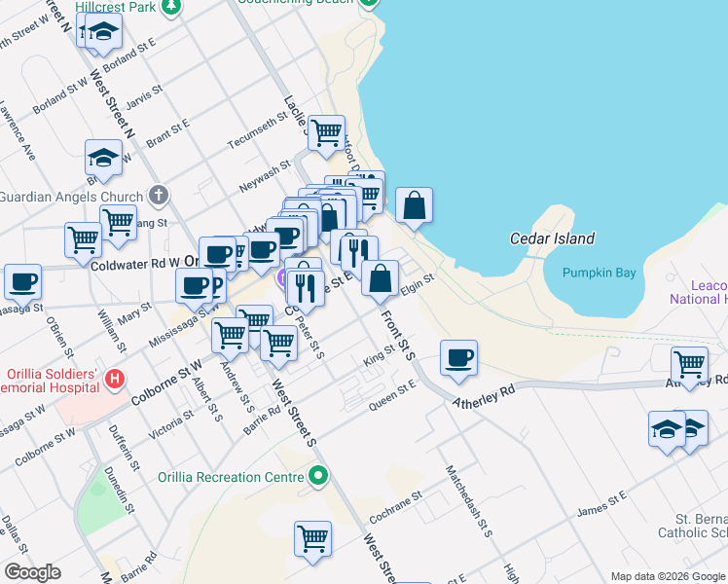Click the Orillia Soldiers' Memorial Hospital H icon
This screenshot has height=584, width=728.
click(115, 379)
